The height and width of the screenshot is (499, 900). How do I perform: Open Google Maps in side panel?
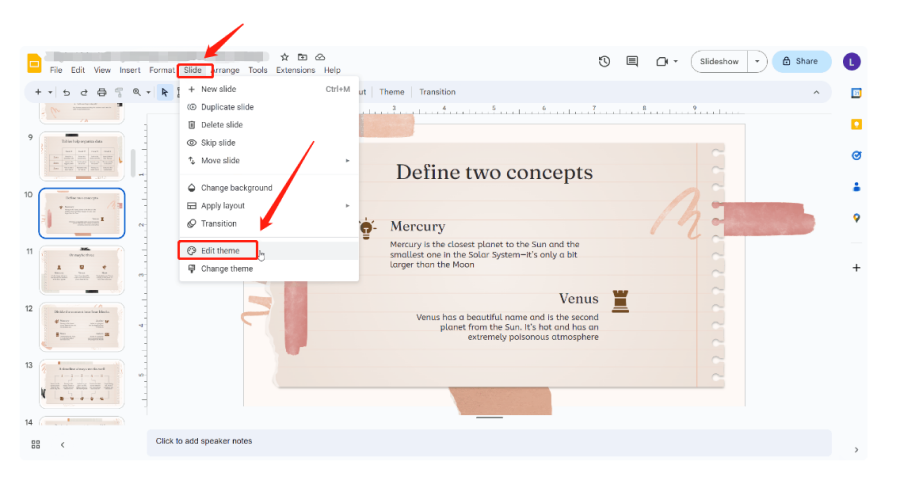click(856, 218)
